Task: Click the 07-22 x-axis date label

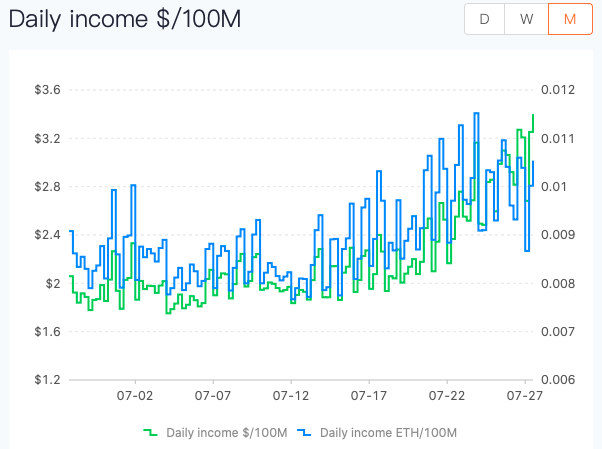Action: click(x=447, y=397)
